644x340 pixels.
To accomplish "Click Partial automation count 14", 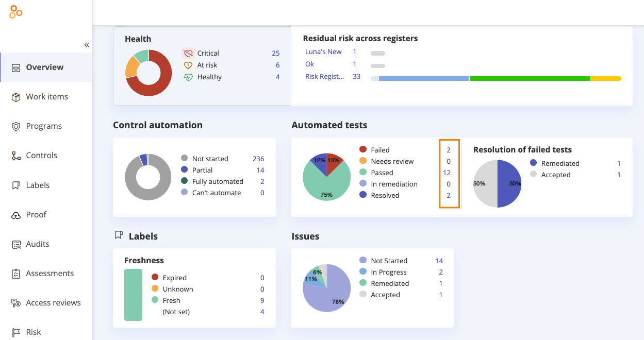I will pyautogui.click(x=260, y=170).
